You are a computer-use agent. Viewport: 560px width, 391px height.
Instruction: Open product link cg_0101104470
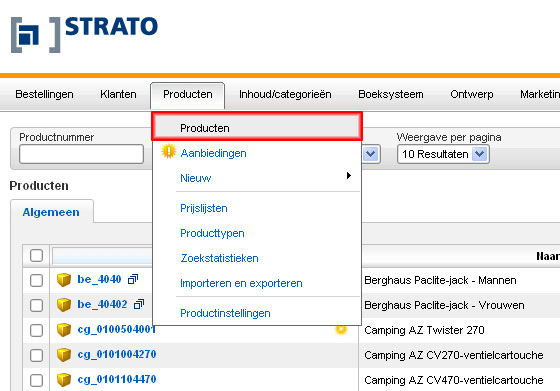[x=117, y=379]
